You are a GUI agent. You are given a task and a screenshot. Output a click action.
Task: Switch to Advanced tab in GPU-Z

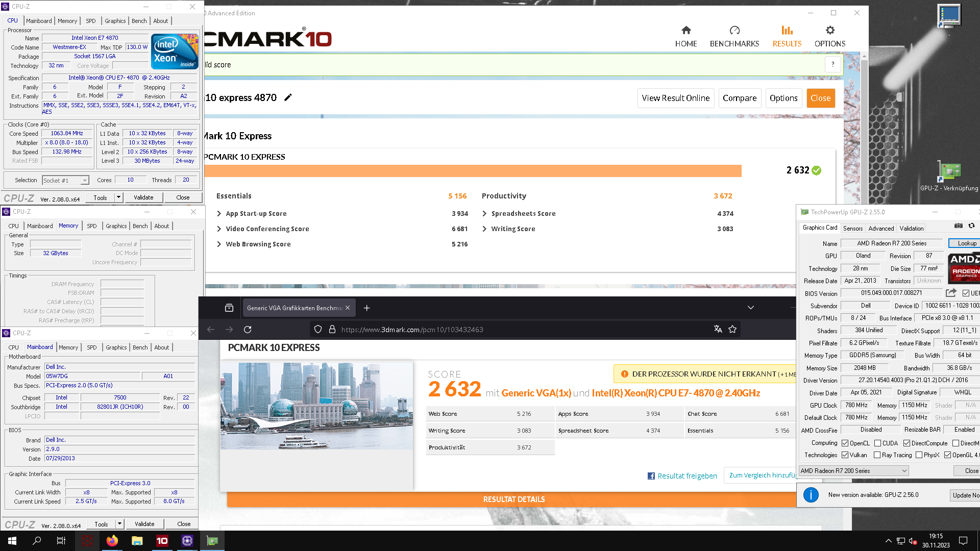coord(881,229)
